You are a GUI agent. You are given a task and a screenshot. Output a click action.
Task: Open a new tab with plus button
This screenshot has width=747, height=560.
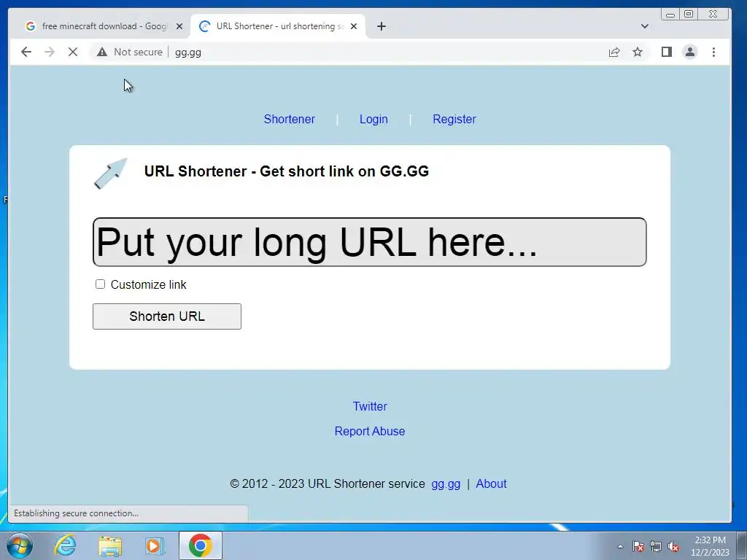click(x=381, y=26)
